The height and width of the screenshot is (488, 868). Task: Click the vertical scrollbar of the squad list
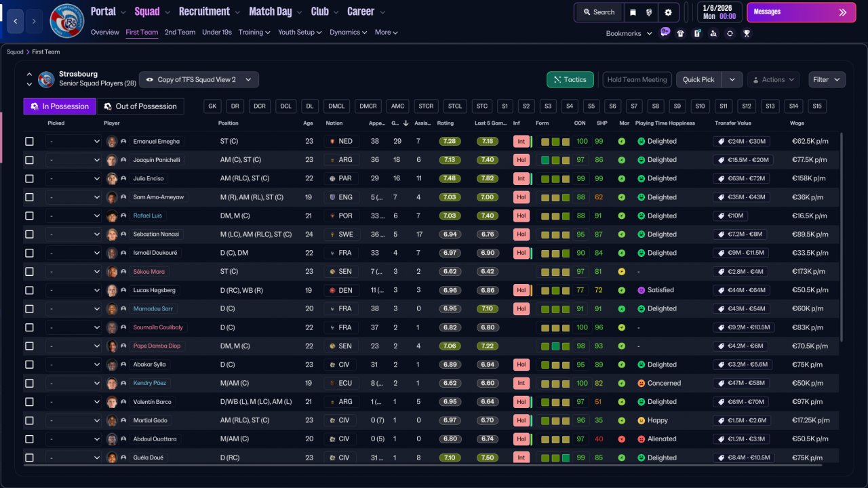point(842,237)
